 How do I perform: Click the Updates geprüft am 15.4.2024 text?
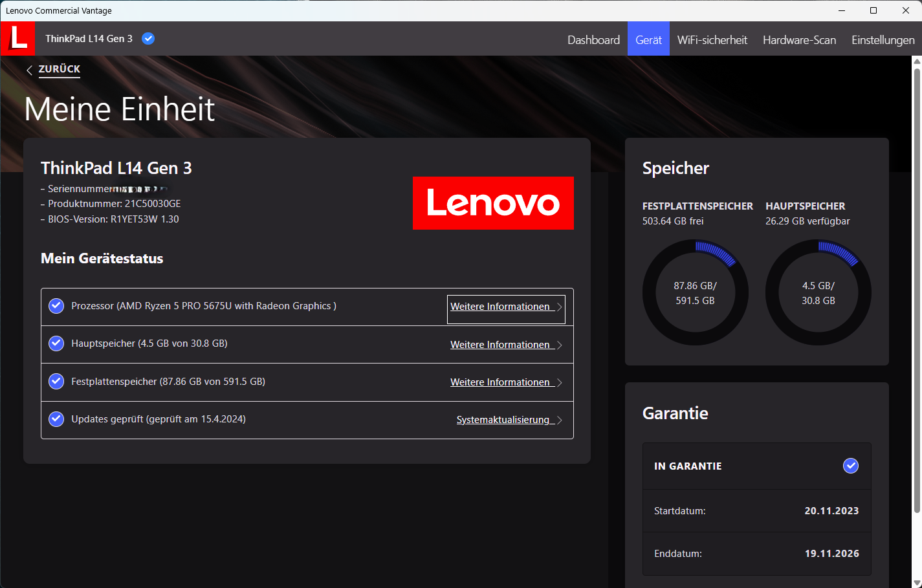159,419
